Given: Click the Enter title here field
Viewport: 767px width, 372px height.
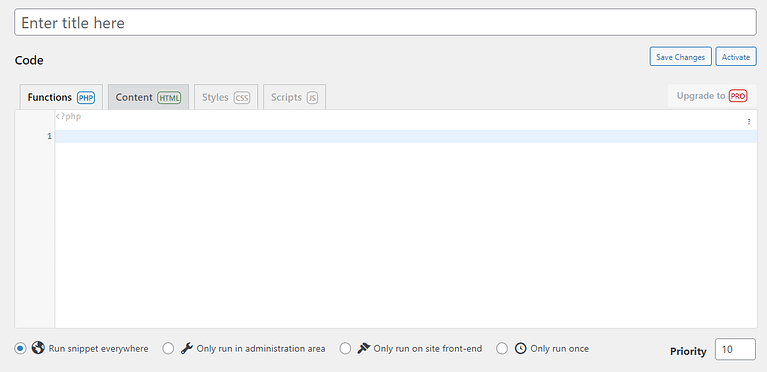Looking at the screenshot, I should click(x=385, y=23).
